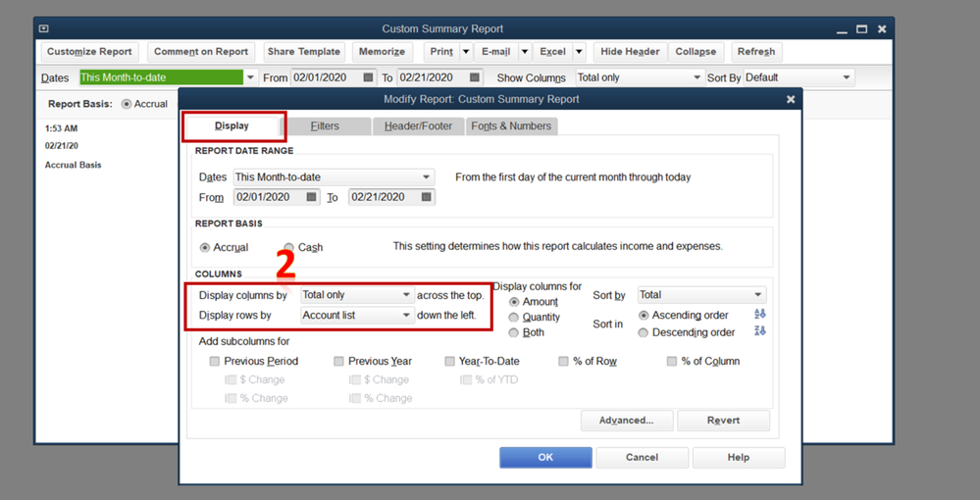Viewport: 980px width, 500px height.
Task: Click the ascending A-Z sort icon
Action: [x=760, y=315]
